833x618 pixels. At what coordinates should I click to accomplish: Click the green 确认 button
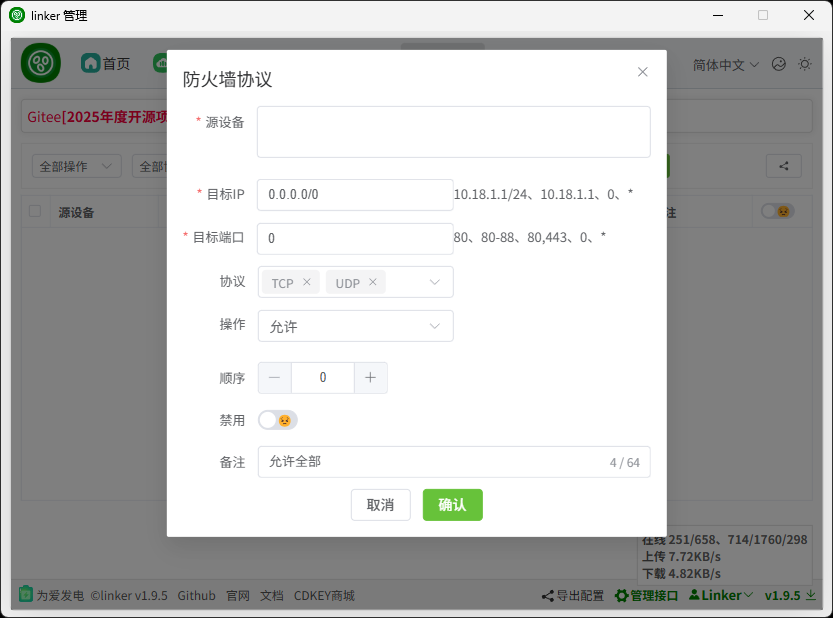[452, 505]
